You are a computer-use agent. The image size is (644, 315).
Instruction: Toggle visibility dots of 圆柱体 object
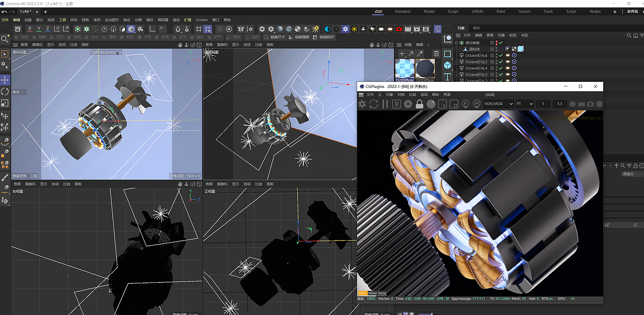(x=497, y=49)
